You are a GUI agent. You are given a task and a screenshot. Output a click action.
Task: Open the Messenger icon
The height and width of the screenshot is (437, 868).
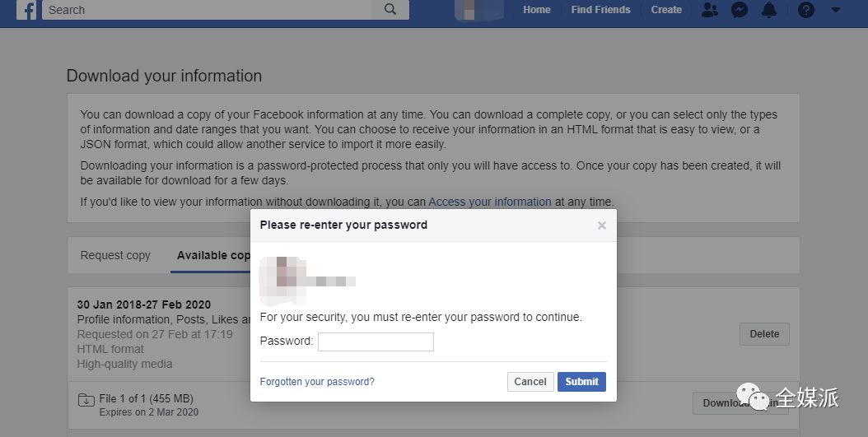[739, 10]
